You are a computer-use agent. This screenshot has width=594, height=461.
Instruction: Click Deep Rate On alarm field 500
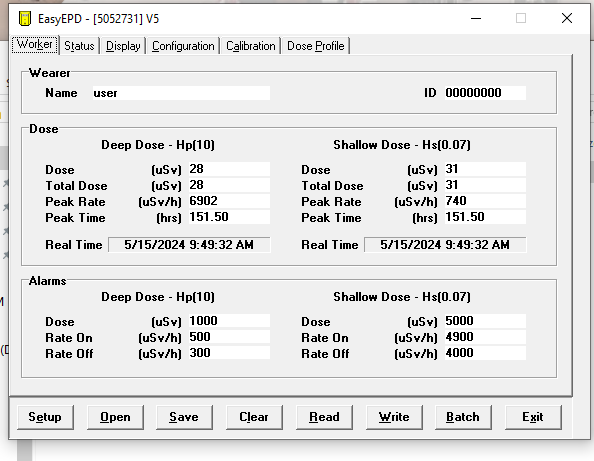pyautogui.click(x=229, y=337)
